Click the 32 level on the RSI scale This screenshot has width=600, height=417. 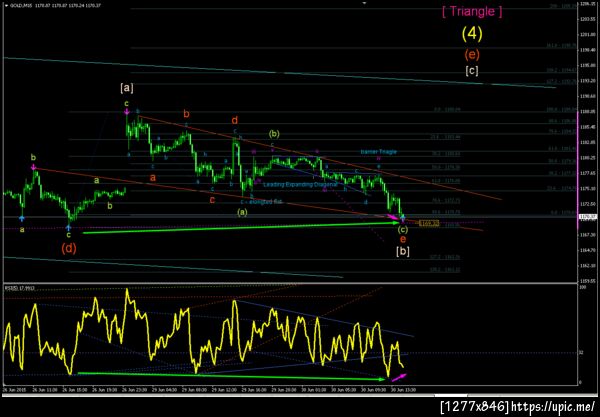coord(581,353)
